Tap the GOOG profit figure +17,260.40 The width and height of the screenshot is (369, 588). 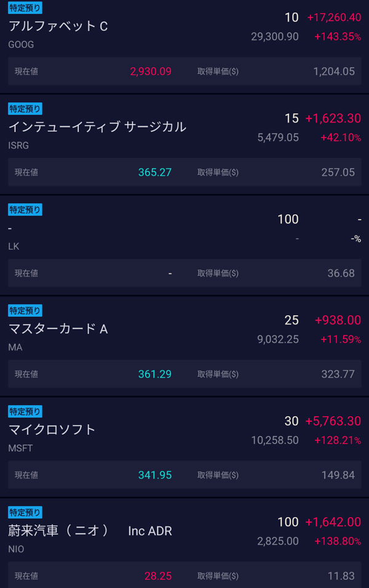333,18
